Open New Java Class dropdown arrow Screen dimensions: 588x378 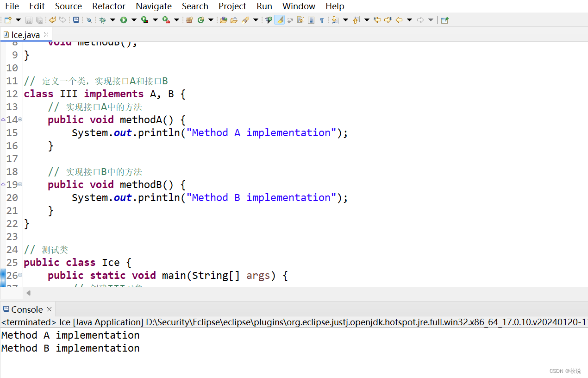pyautogui.click(x=211, y=20)
